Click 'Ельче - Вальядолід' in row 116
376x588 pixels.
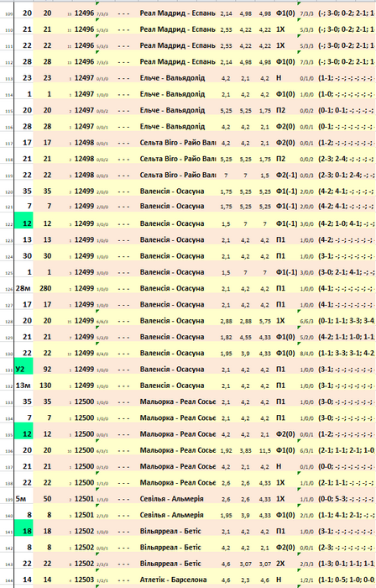coord(172,126)
